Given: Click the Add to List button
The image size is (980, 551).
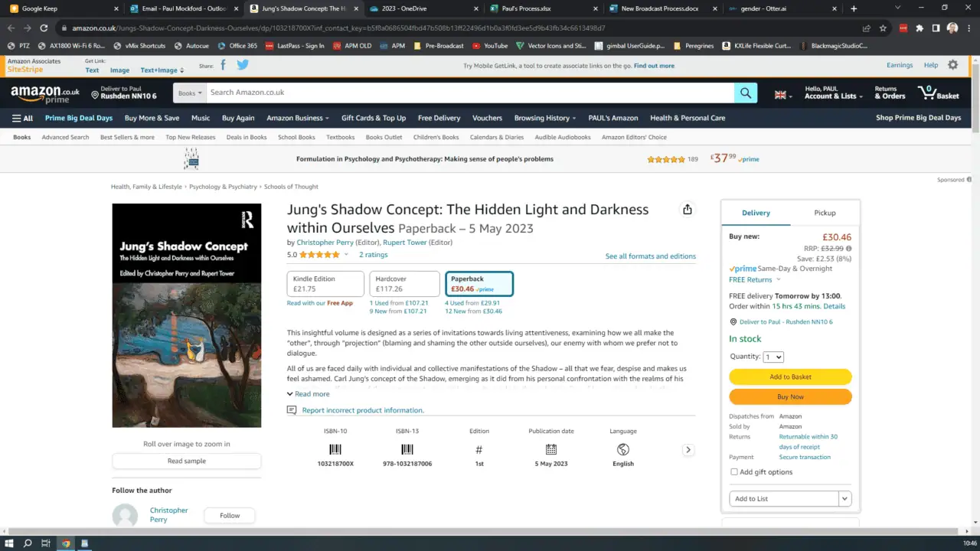Looking at the screenshot, I should pyautogui.click(x=784, y=498).
